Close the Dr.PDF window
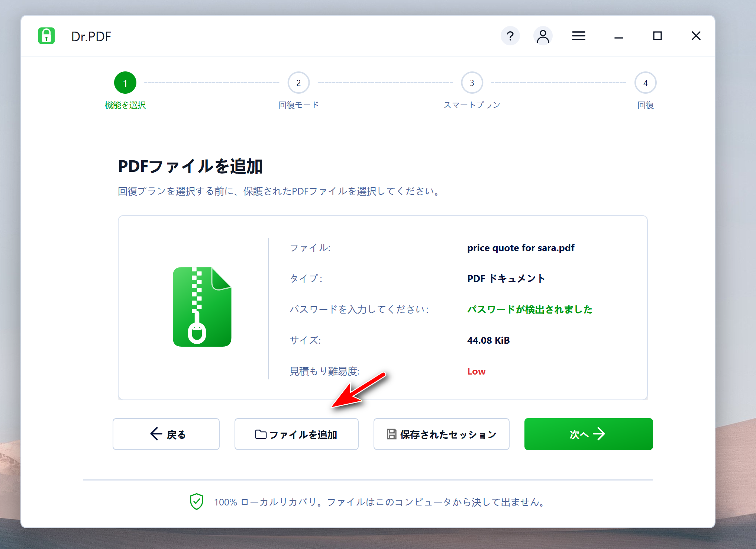Image resolution: width=756 pixels, height=549 pixels. tap(696, 36)
